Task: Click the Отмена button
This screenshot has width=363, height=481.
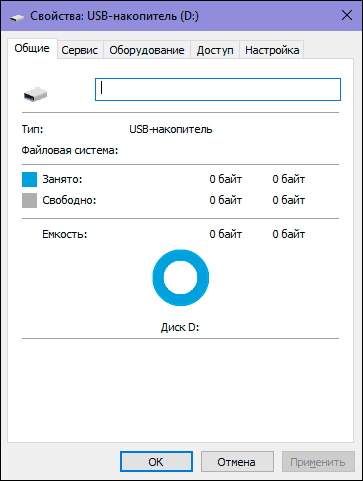Action: [237, 462]
